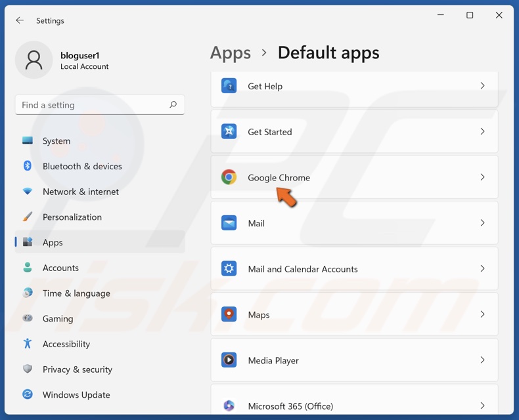Select Personalization in the sidebar

pyautogui.click(x=100, y=217)
